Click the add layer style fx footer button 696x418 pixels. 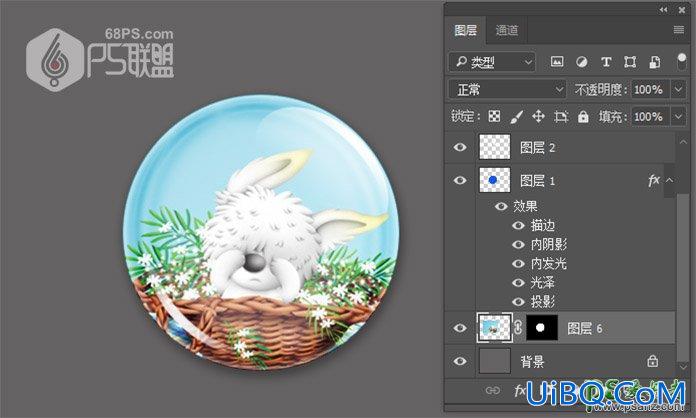[x=519, y=390]
